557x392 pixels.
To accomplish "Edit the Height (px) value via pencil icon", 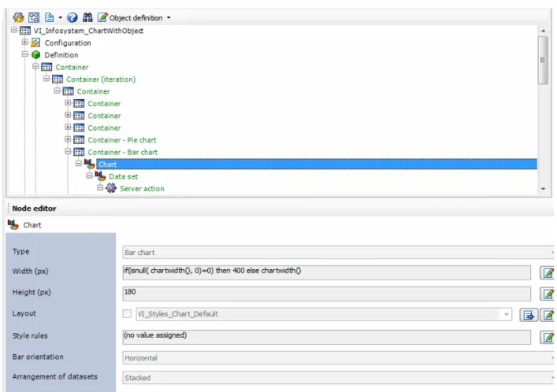I will tap(547, 294).
